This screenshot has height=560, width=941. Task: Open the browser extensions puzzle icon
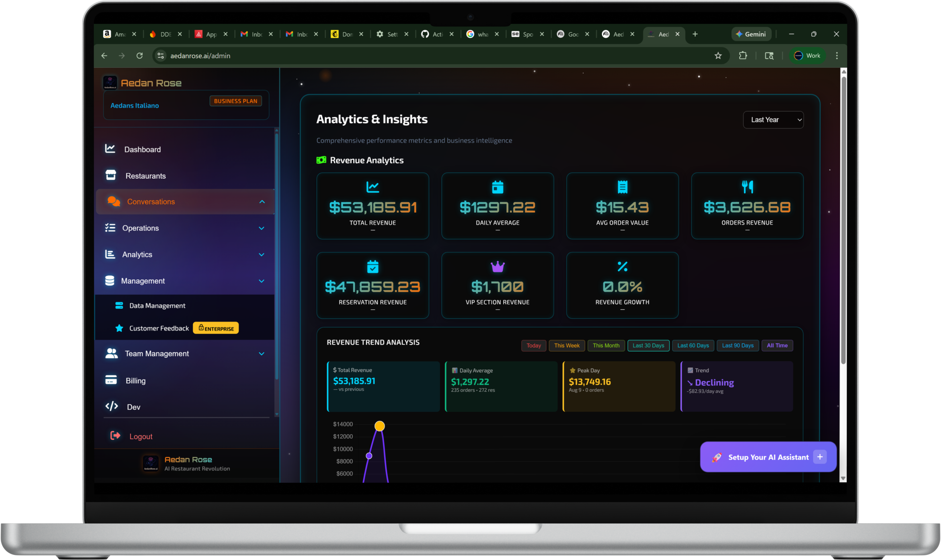click(743, 56)
